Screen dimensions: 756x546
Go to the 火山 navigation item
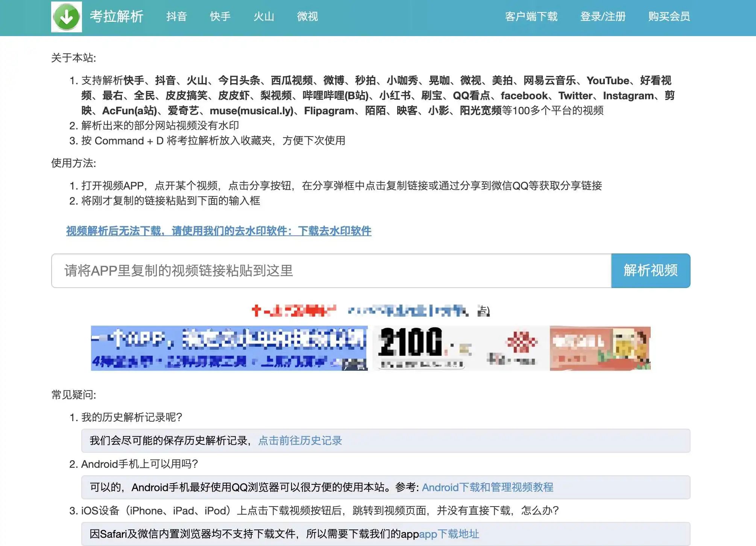[264, 17]
